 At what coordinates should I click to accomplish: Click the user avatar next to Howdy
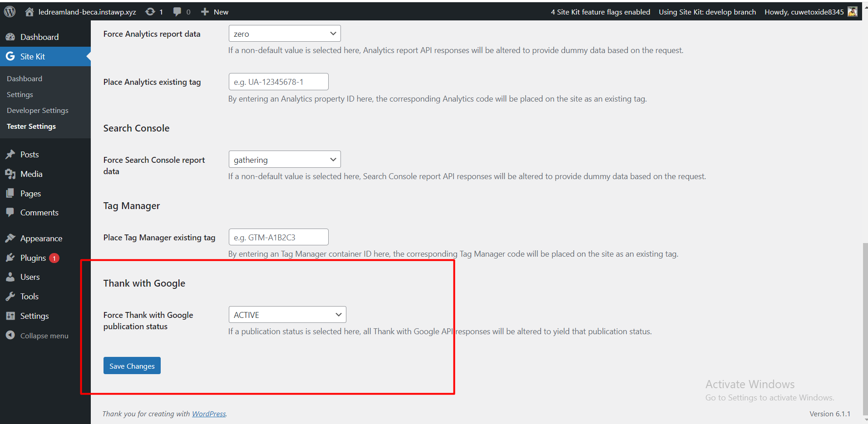tap(853, 11)
